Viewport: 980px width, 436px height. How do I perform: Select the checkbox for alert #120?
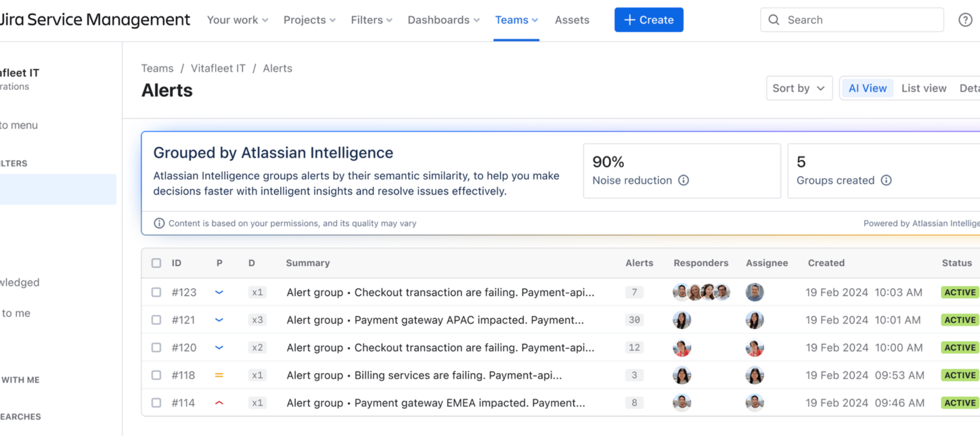coord(156,348)
